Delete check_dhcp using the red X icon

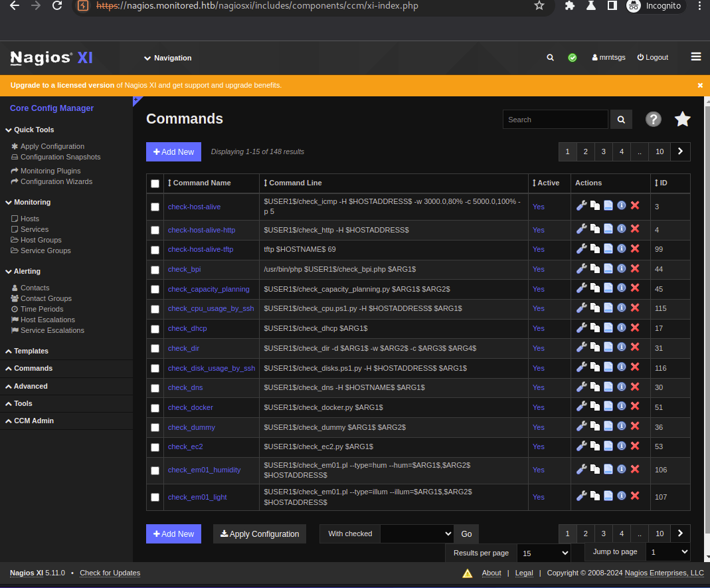click(634, 328)
